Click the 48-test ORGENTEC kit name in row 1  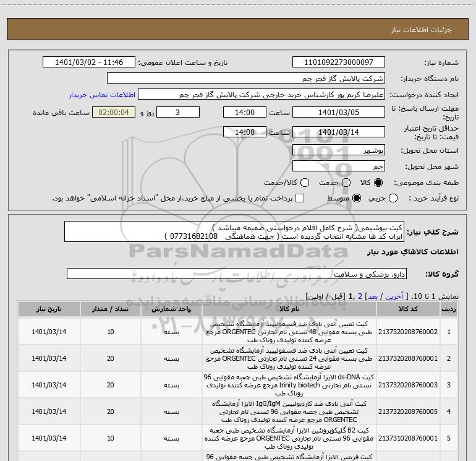tap(289, 332)
